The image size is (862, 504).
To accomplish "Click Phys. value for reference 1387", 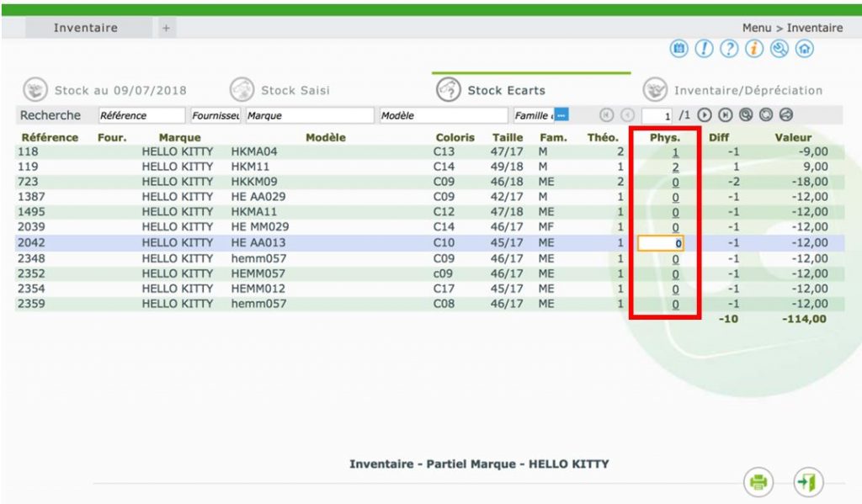I will (x=675, y=198).
